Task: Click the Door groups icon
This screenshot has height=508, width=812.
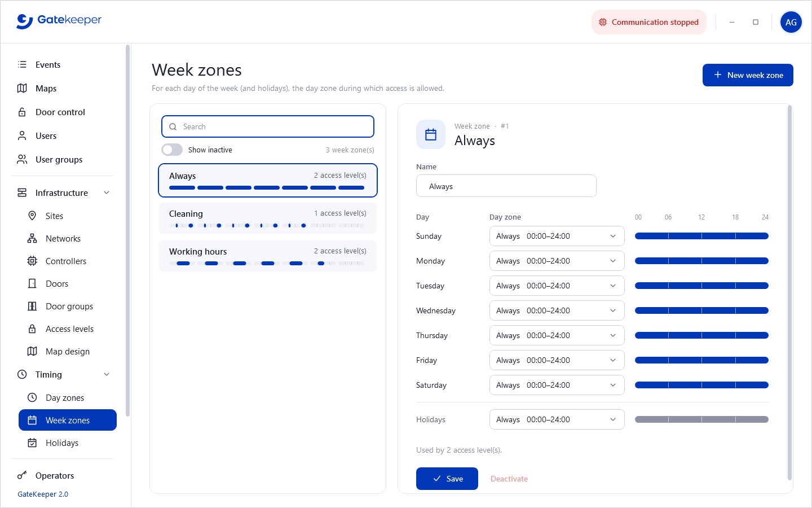Action: point(32,306)
